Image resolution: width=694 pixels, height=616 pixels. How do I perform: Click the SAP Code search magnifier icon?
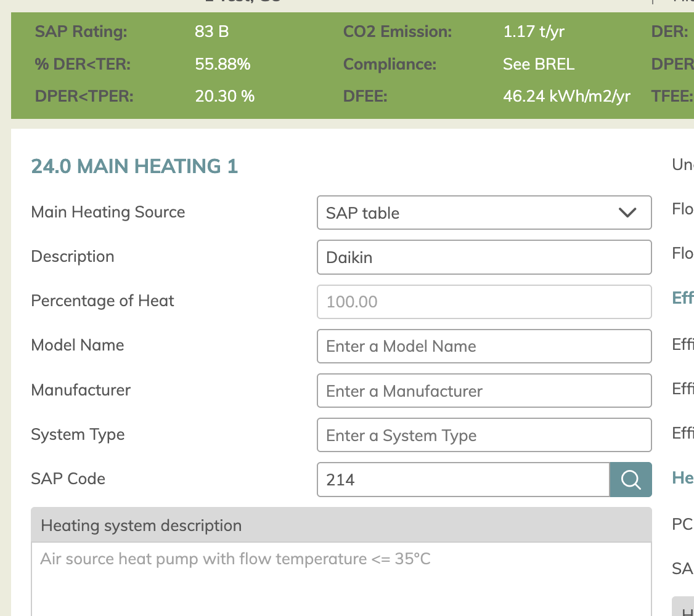[631, 479]
